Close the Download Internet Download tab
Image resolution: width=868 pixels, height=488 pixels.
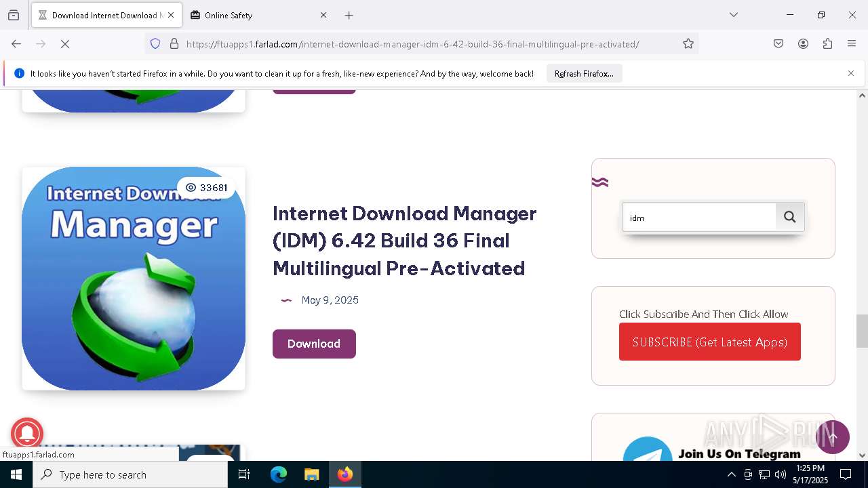click(x=171, y=15)
